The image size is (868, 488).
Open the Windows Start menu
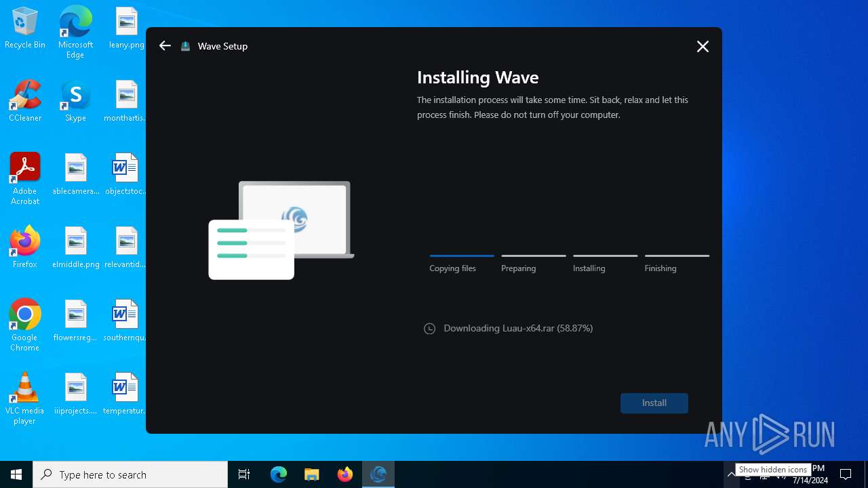pyautogui.click(x=16, y=474)
